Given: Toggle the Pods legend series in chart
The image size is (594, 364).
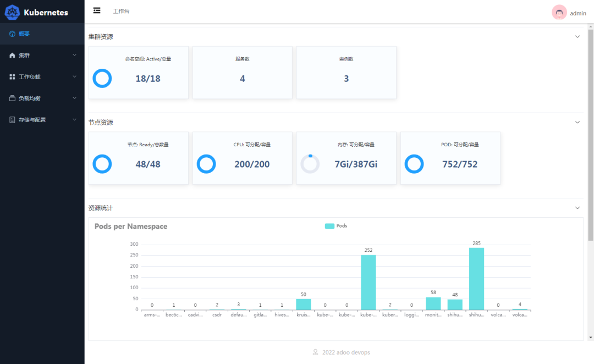Looking at the screenshot, I should [x=336, y=226].
